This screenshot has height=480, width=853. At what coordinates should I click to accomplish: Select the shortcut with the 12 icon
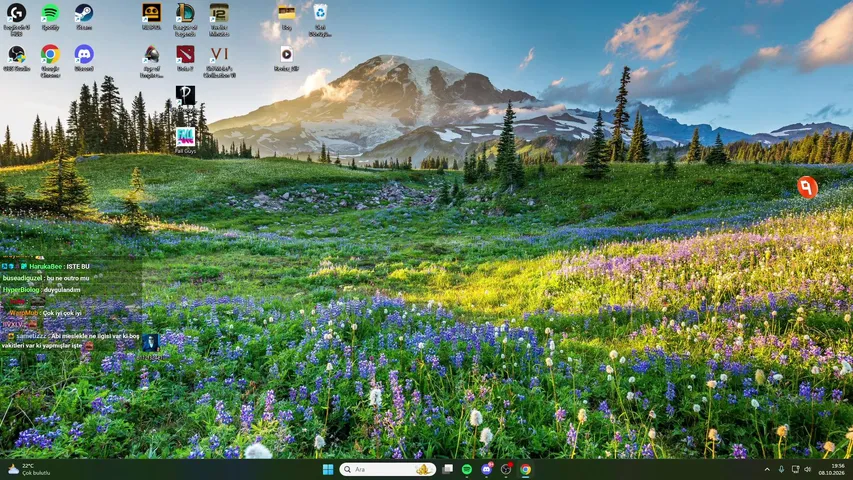pyautogui.click(x=219, y=19)
